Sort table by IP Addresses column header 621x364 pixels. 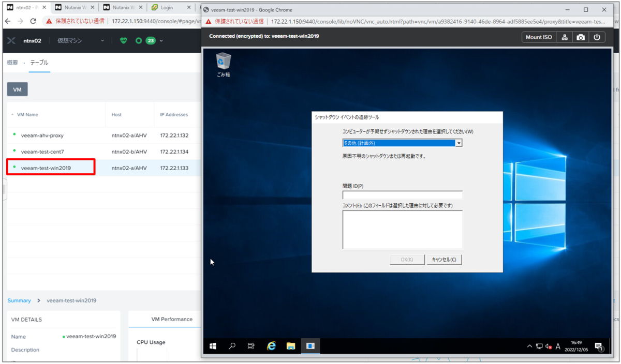pos(174,115)
